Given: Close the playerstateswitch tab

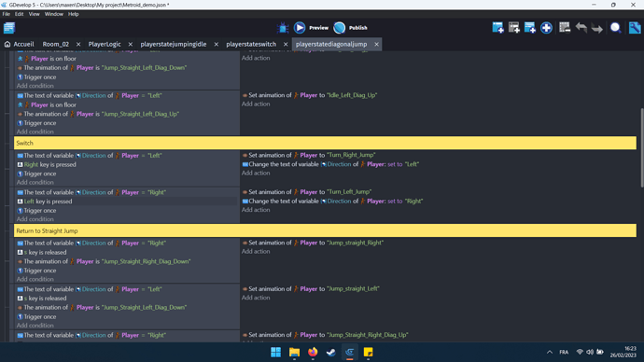Looking at the screenshot, I should coord(286,44).
